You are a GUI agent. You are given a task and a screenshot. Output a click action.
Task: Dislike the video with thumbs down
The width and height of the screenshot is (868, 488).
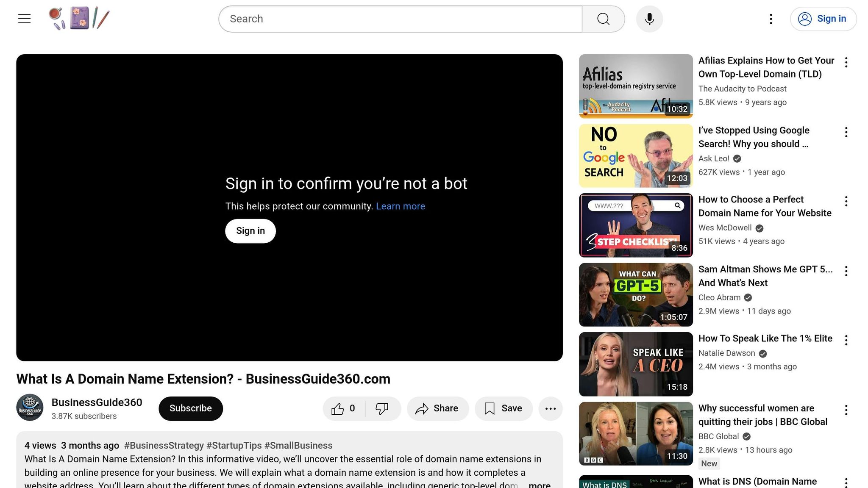[382, 408]
